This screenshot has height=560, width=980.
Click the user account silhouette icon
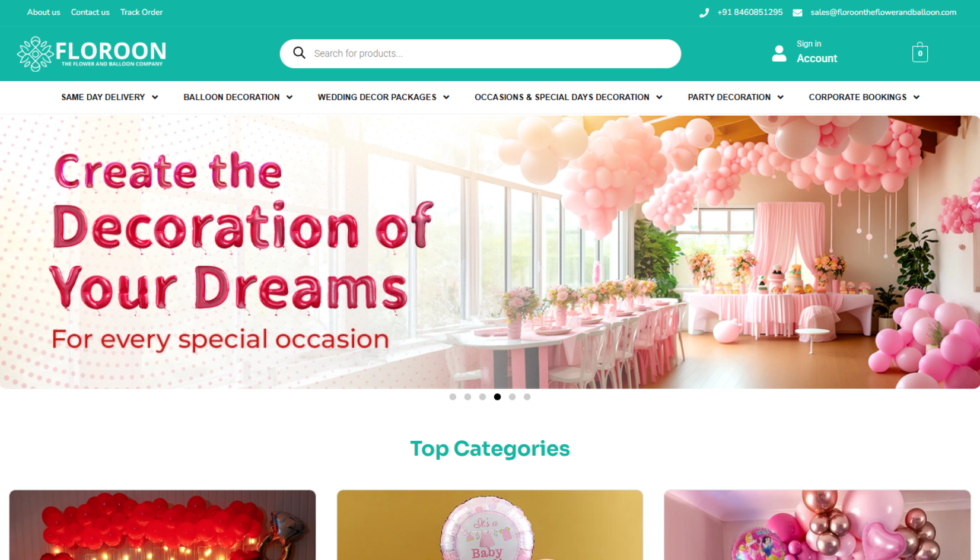click(x=779, y=53)
